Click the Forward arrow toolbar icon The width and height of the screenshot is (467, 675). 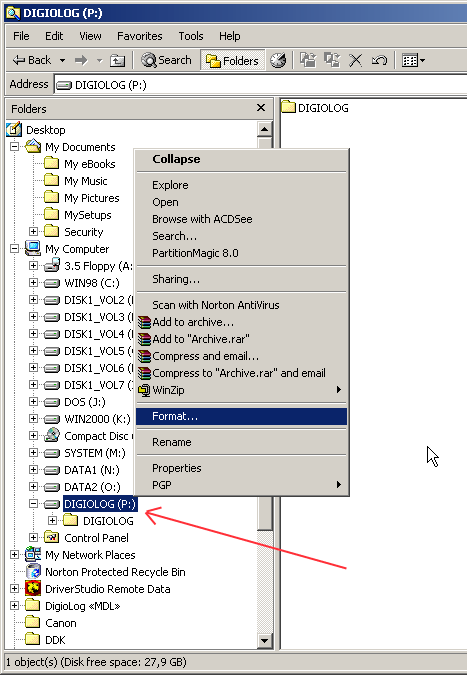click(81, 60)
